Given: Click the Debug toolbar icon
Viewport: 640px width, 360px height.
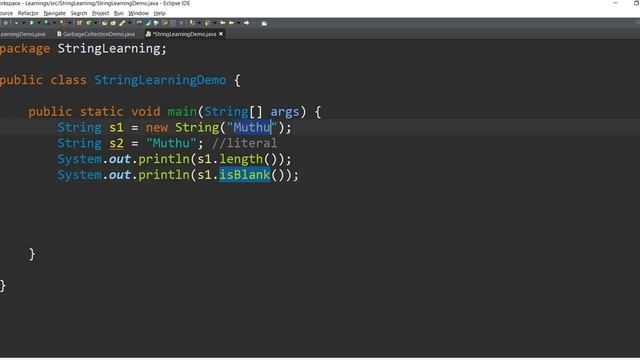Looking at the screenshot, I should click(16, 23).
